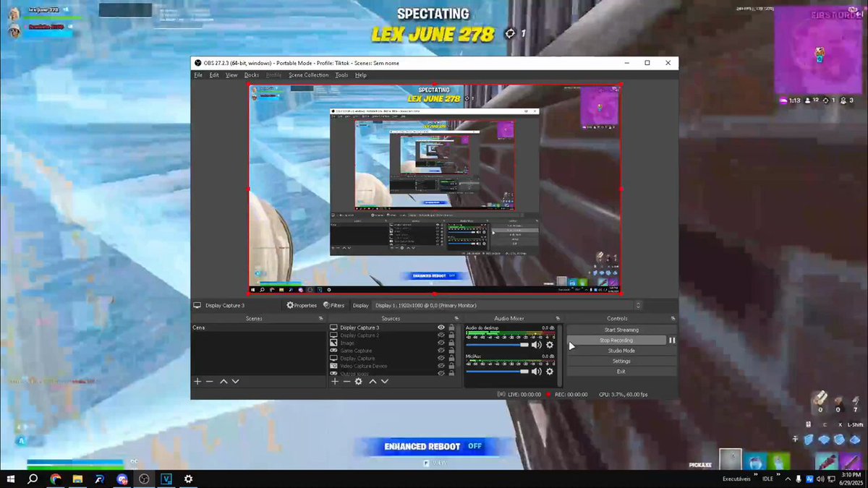Hide Display Capture 3 source via eye icon
This screenshot has width=868, height=488.
pyautogui.click(x=441, y=328)
